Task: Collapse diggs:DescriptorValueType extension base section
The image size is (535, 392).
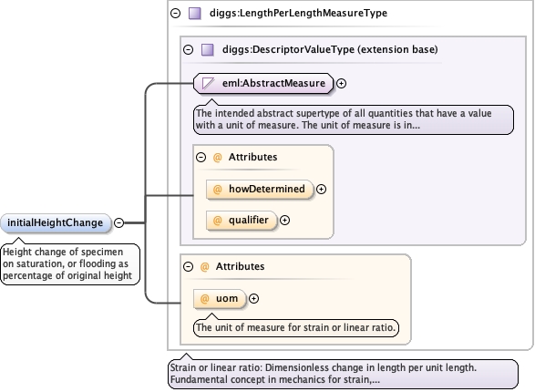Action: (188, 49)
